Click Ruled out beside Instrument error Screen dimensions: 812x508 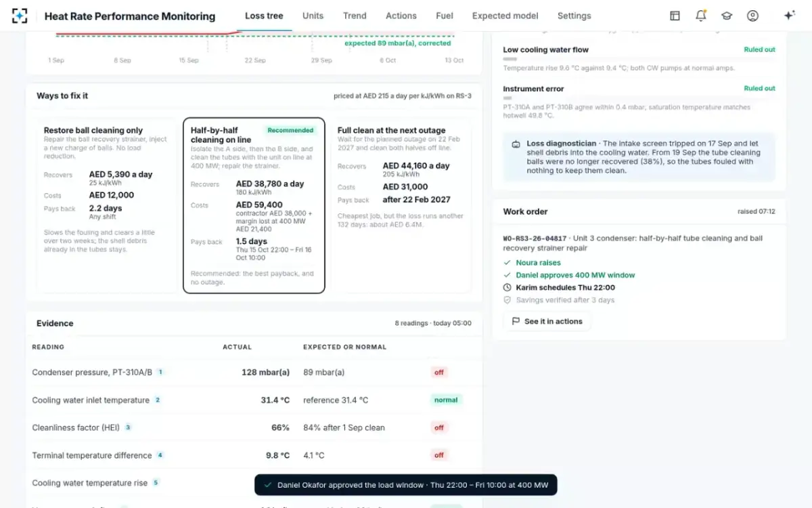[x=760, y=88]
